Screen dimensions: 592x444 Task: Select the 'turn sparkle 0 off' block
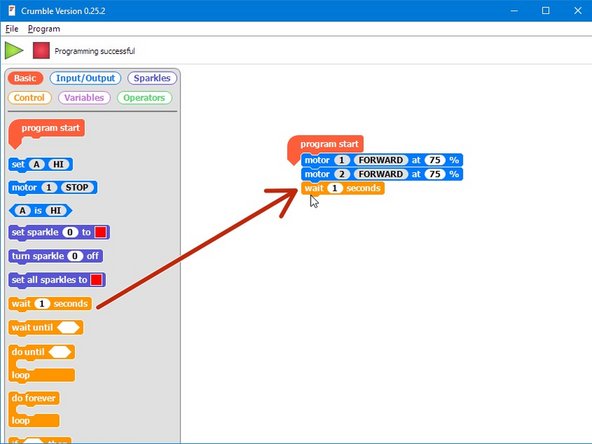[55, 256]
